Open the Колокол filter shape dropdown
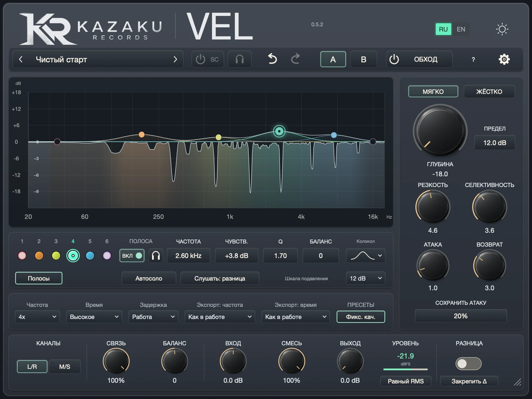532x399 pixels. 366,256
